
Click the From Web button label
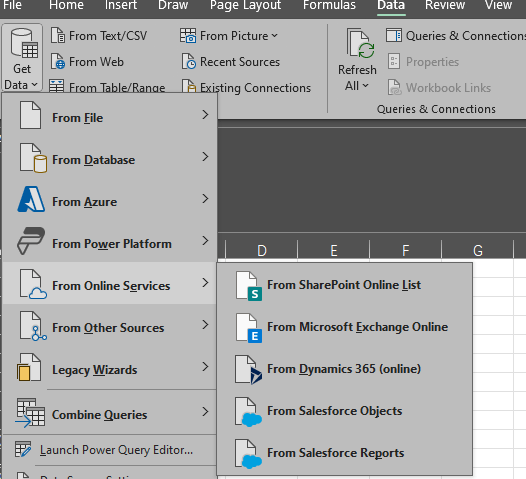(96, 62)
